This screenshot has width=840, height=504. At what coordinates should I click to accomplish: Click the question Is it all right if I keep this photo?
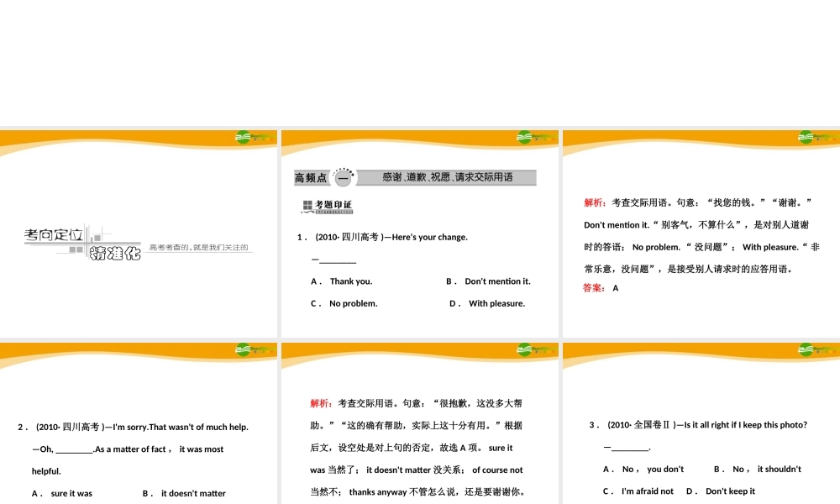click(x=746, y=425)
